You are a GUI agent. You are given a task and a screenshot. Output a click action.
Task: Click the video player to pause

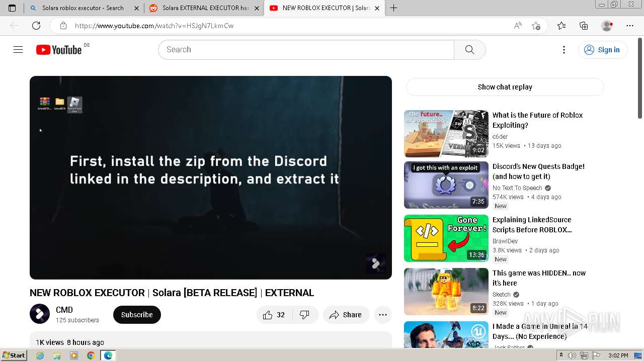[x=211, y=177]
